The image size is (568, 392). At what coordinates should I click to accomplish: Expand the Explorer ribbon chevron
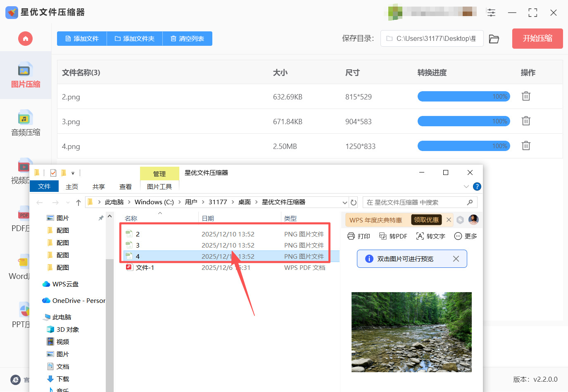466,187
